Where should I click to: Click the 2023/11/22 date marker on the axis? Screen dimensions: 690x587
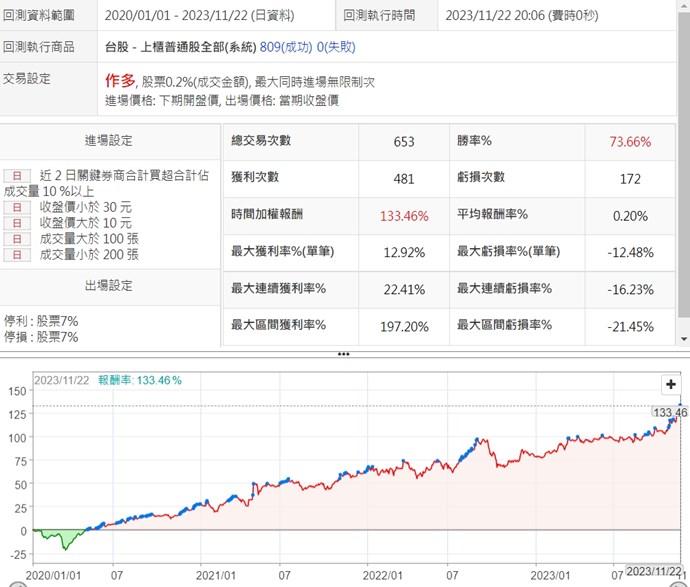pyautogui.click(x=653, y=570)
